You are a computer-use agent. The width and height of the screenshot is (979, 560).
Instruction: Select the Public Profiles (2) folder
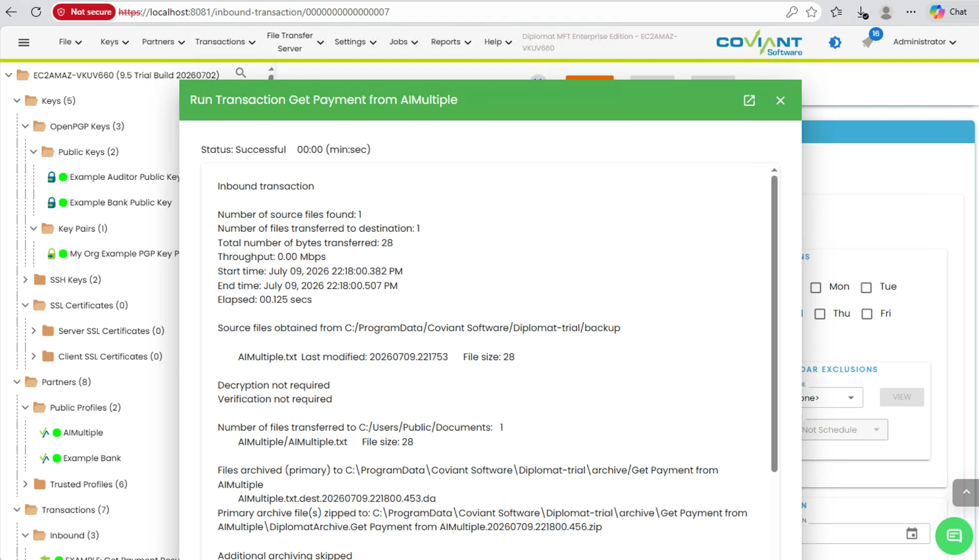pos(85,408)
